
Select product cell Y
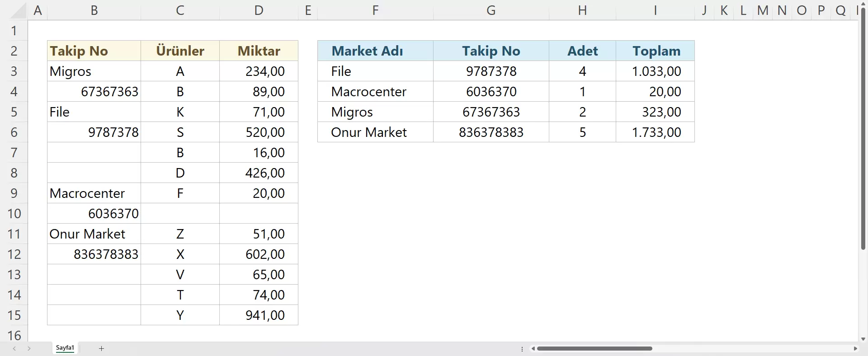coord(180,315)
